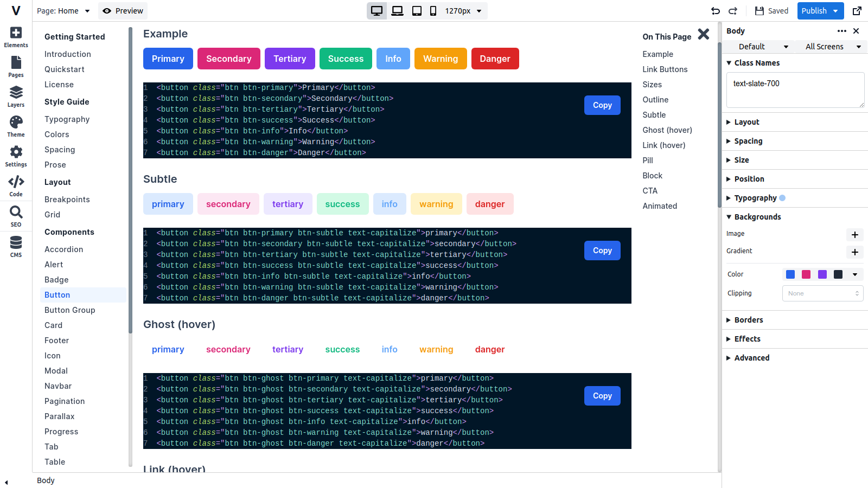Close the Body properties panel
This screenshot has width=868, height=488.
pos(856,31)
